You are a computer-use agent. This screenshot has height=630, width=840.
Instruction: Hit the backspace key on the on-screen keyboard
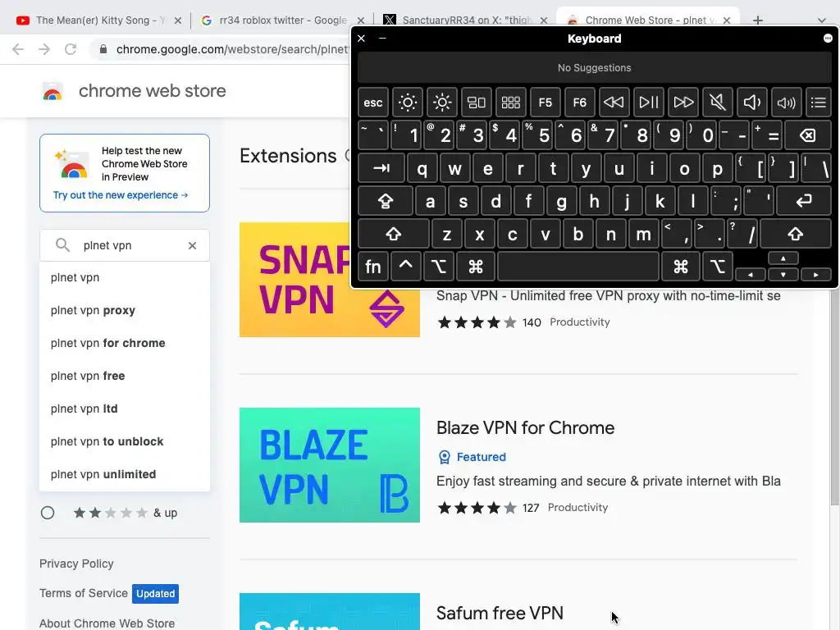[807, 135]
